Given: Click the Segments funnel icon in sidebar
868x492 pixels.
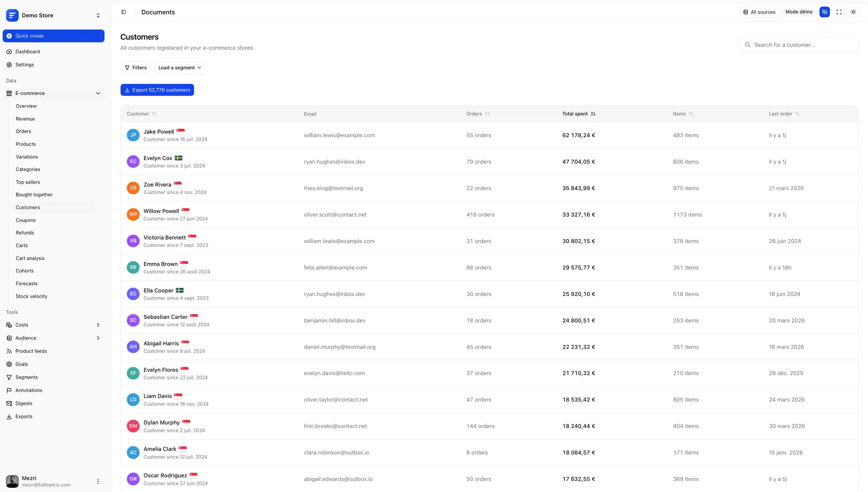Looking at the screenshot, I should tap(9, 377).
